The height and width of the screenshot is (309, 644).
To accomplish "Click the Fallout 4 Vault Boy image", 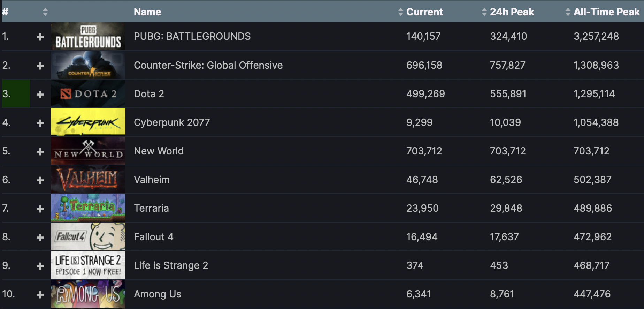I will coord(87,236).
